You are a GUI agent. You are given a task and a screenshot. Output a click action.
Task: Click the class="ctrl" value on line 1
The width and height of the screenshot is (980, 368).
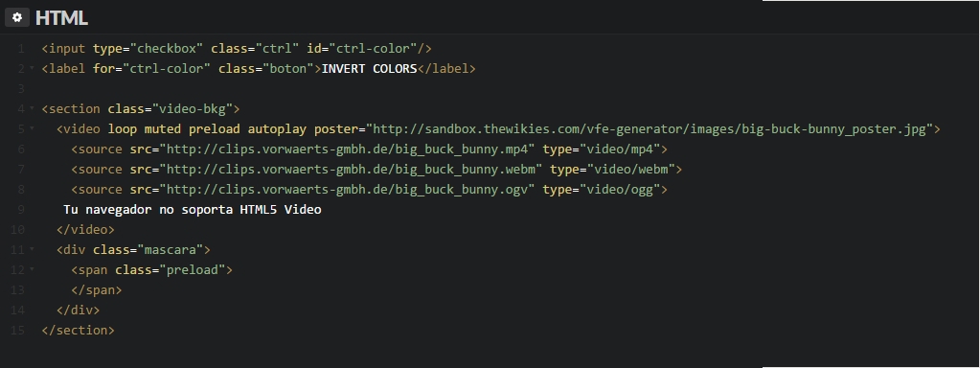point(277,49)
